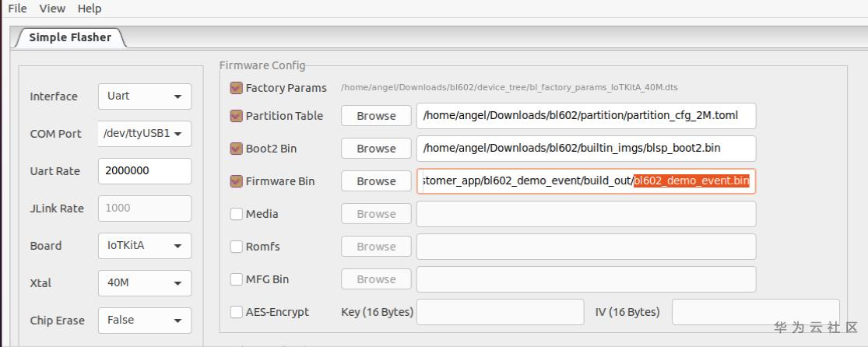Open the COM Port dropdown
The image size is (868, 347).
pos(144,134)
